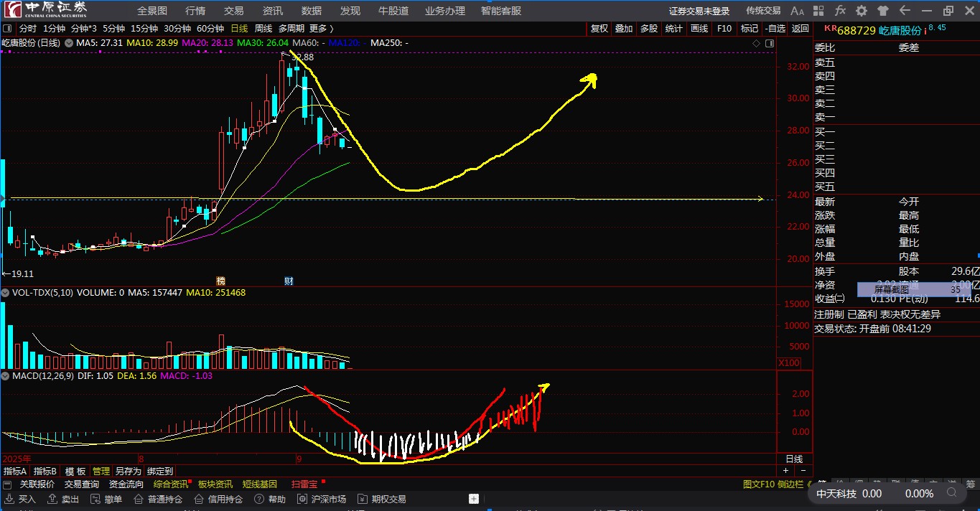This screenshot has width=980, height=511.
Task: Click the plus add icon in trade bar
Action: (x=474, y=499)
